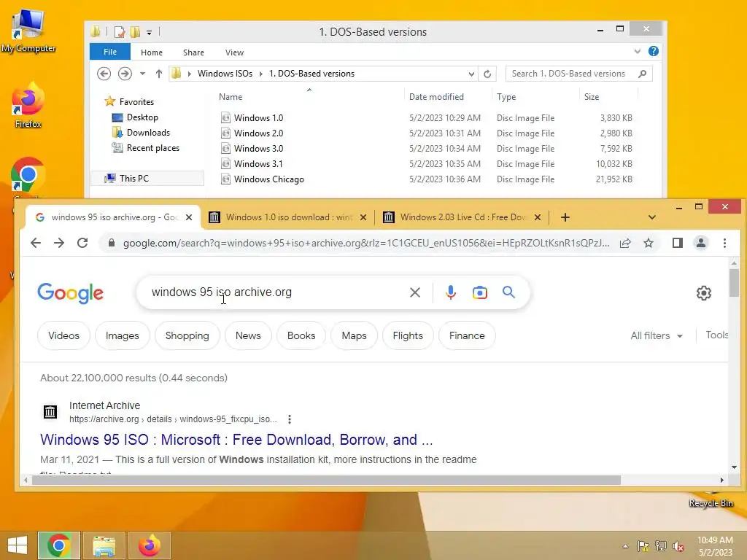Image resolution: width=747 pixels, height=560 pixels.
Task: Go back in File Explorer
Action: 104,74
